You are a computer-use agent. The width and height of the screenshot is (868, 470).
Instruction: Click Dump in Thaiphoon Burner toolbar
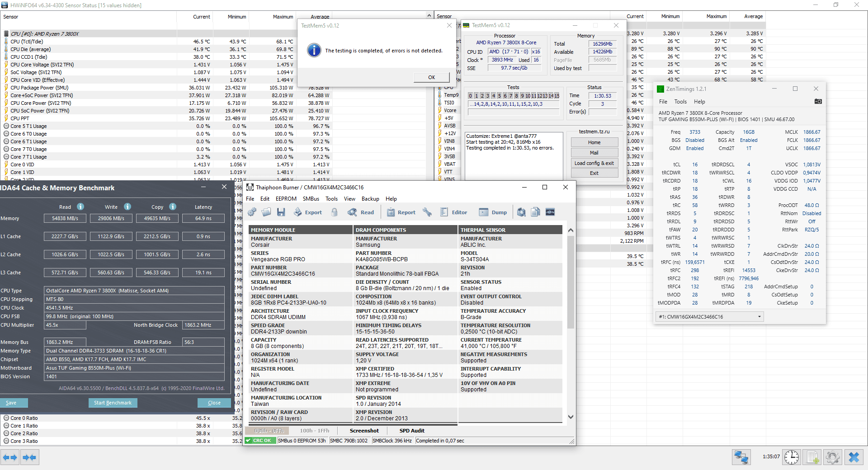point(493,212)
